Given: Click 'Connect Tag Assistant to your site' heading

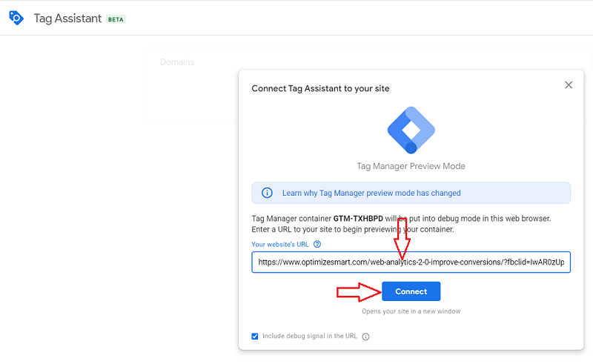Looking at the screenshot, I should pos(320,88).
